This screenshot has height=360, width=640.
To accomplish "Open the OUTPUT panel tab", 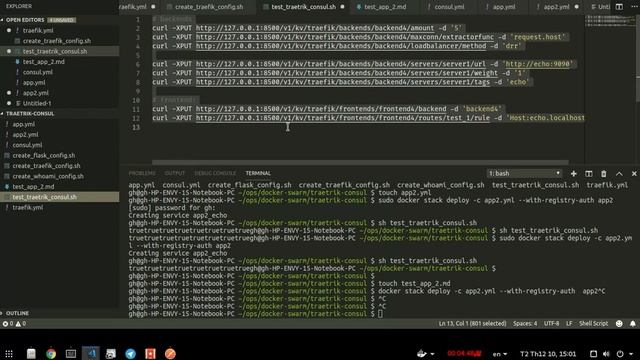I will 175,173.
